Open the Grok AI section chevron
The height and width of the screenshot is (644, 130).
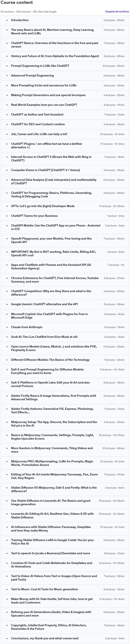7,337
